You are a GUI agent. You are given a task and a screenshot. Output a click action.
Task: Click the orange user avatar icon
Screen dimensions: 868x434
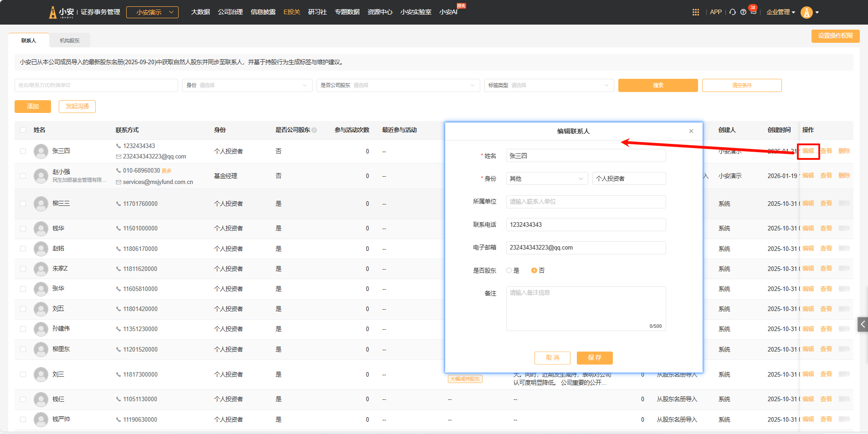point(806,12)
